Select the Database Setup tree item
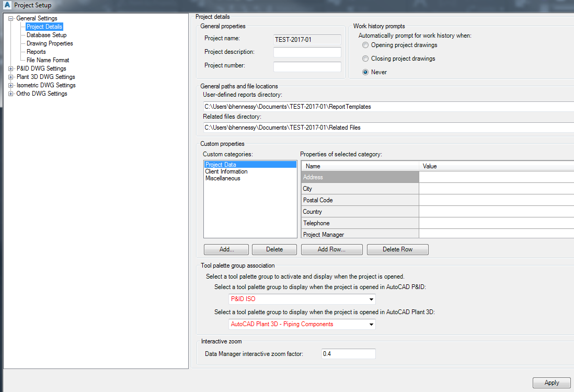574x392 pixels. 45,34
